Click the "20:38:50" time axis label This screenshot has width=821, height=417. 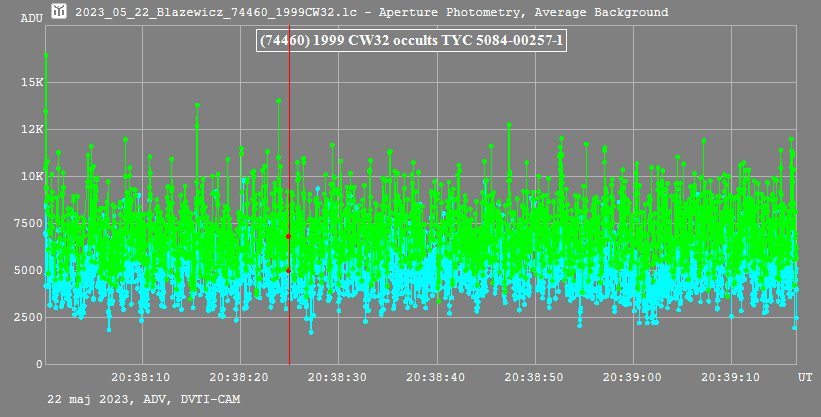point(534,377)
